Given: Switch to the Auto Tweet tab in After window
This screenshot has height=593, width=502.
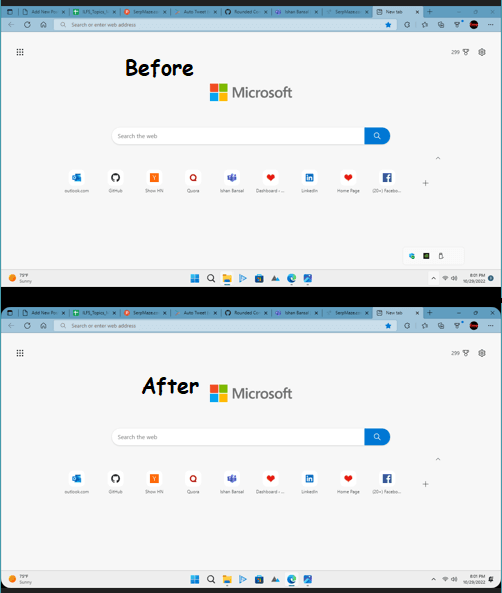Looking at the screenshot, I should tap(195, 313).
